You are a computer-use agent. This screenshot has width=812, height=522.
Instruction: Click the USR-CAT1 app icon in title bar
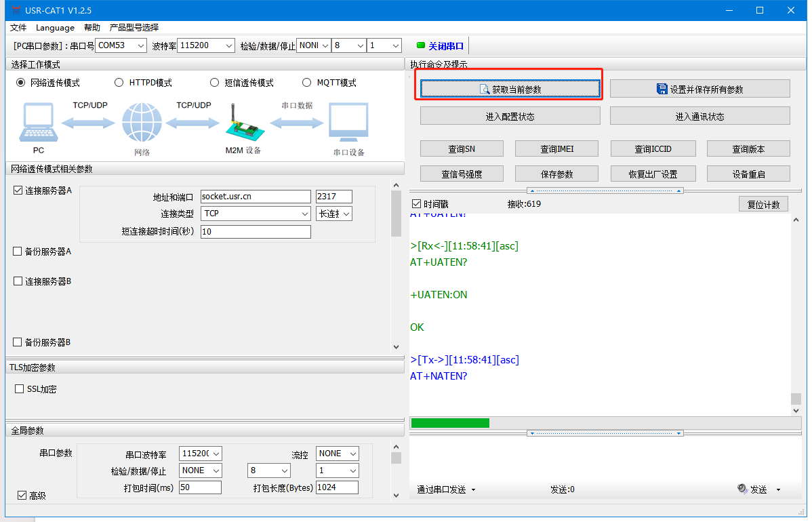pos(16,10)
